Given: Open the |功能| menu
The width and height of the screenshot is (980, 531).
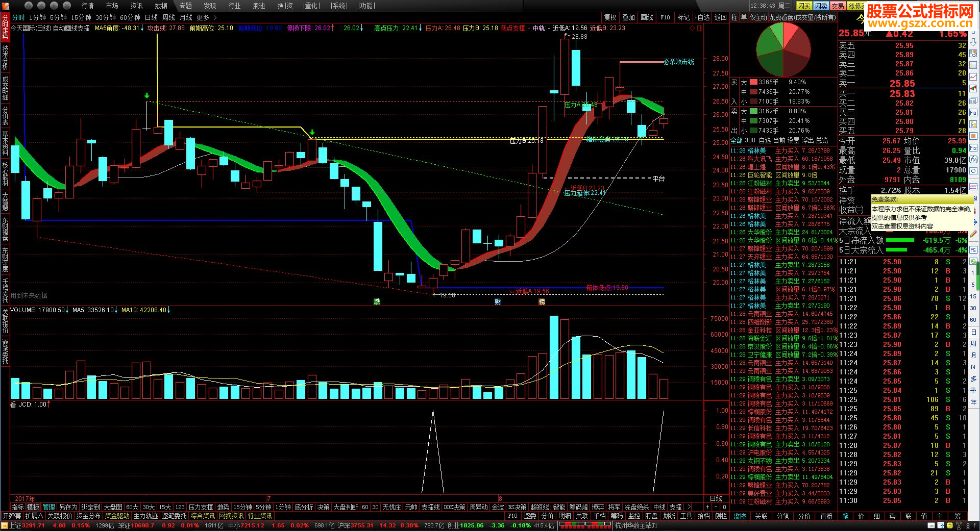Looking at the screenshot, I should click(366, 6).
